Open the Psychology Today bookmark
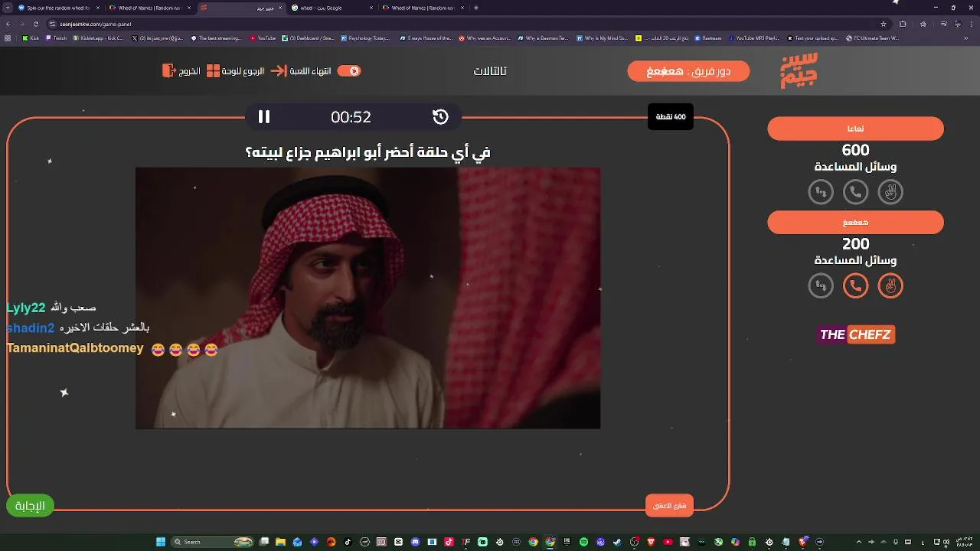The image size is (980, 551). 365,37
